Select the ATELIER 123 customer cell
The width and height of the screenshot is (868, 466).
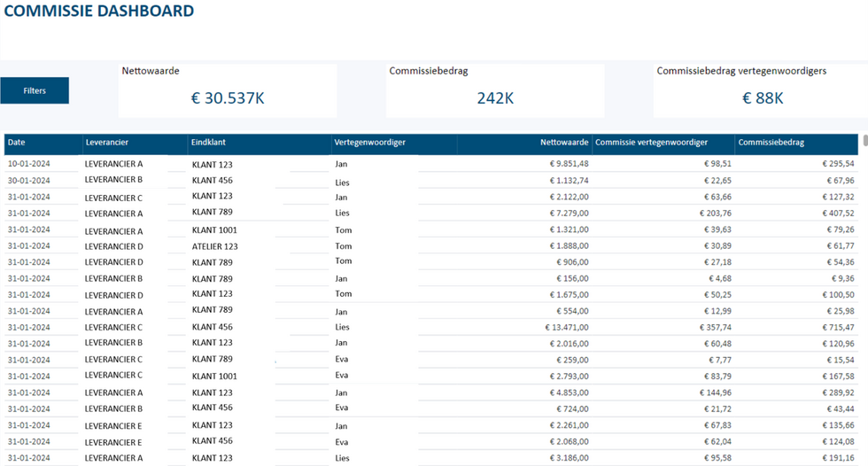(214, 246)
